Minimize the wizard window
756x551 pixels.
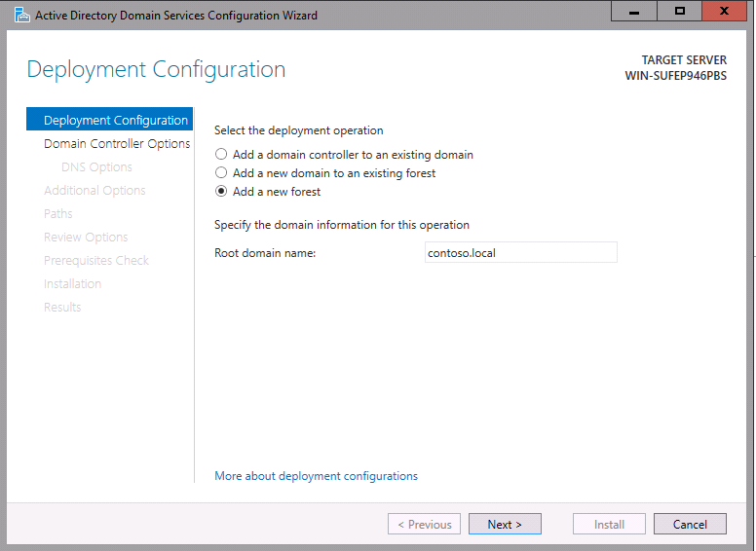click(634, 11)
